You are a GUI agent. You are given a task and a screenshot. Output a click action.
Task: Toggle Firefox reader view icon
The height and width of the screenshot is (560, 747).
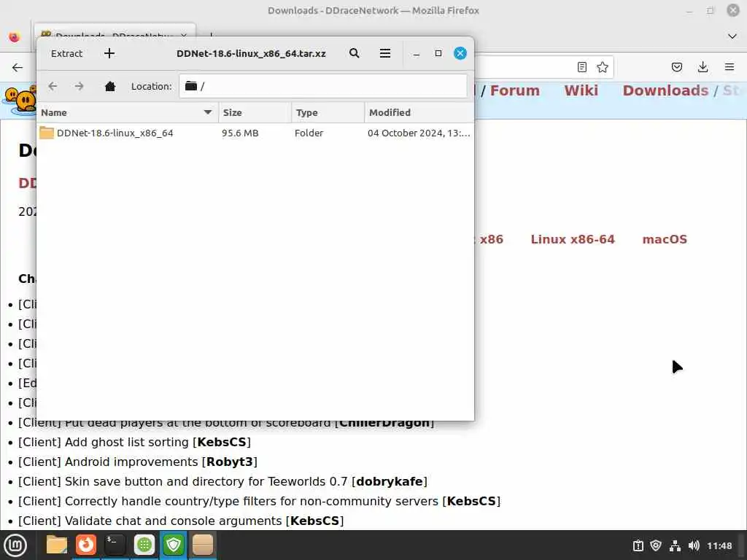click(581, 67)
